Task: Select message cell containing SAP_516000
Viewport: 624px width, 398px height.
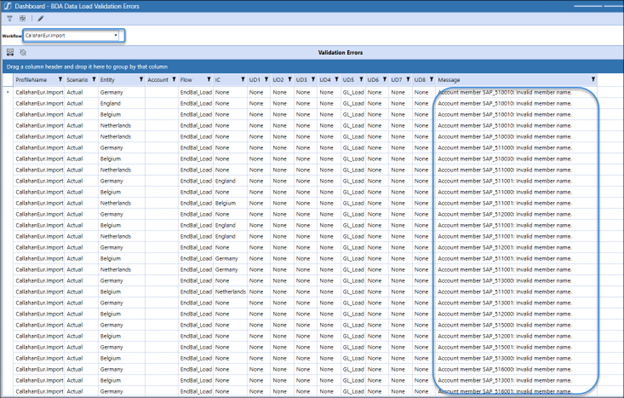Action: point(516,369)
